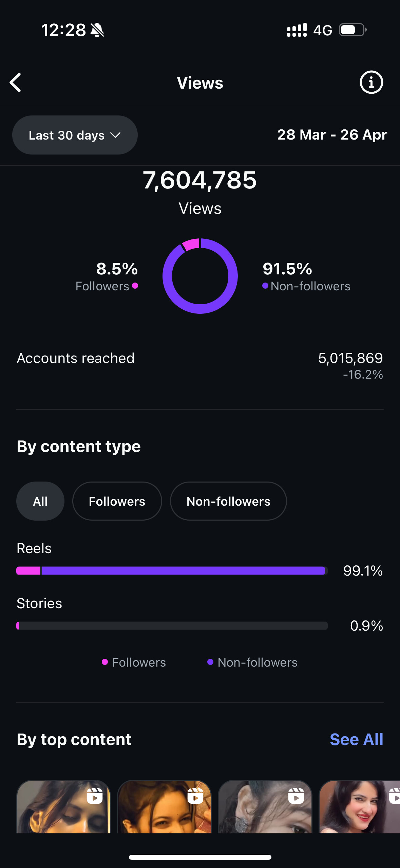Open the info icon beside Views
Screen dimensions: 400x868
[371, 82]
